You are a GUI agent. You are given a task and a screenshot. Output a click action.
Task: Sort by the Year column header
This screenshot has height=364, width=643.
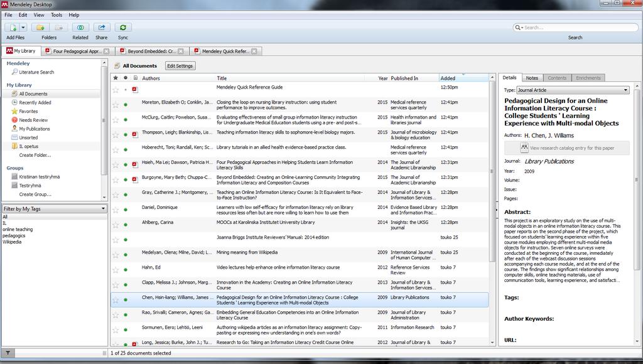click(382, 78)
